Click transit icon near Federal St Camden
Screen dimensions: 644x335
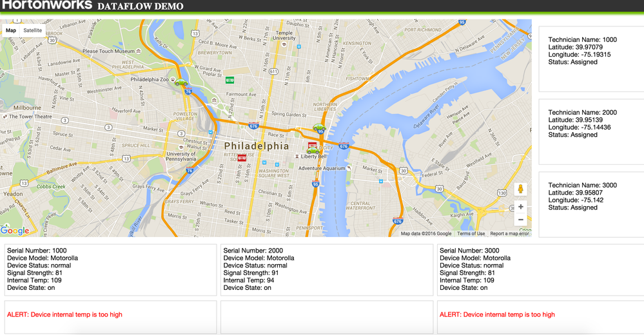click(381, 181)
